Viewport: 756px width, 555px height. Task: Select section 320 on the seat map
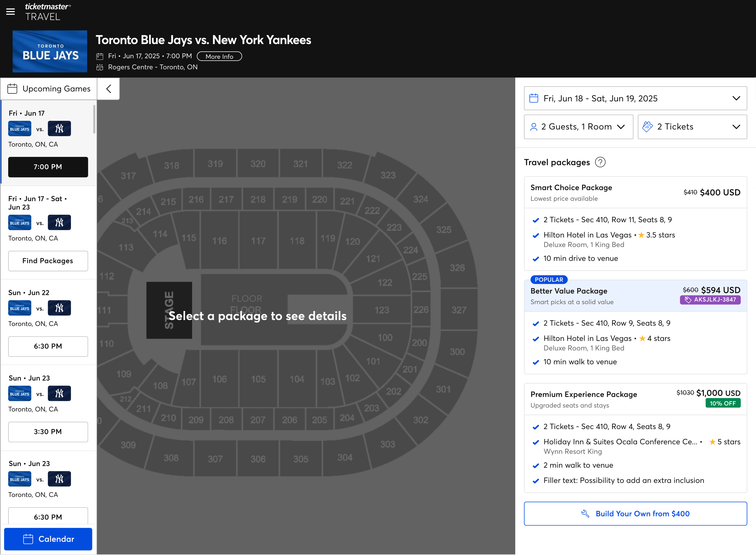click(258, 164)
